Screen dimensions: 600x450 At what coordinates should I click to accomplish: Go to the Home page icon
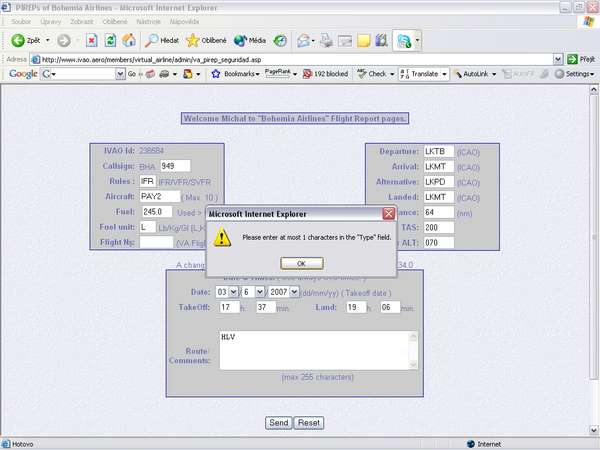128,41
